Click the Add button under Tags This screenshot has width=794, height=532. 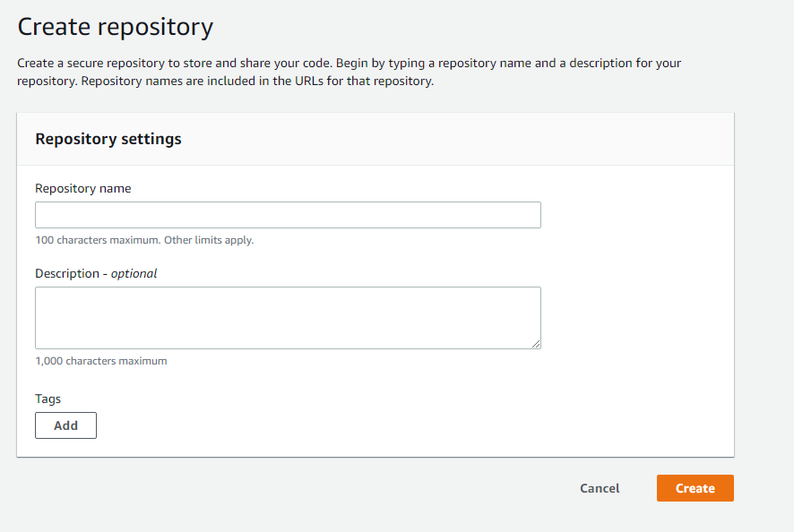pos(65,425)
